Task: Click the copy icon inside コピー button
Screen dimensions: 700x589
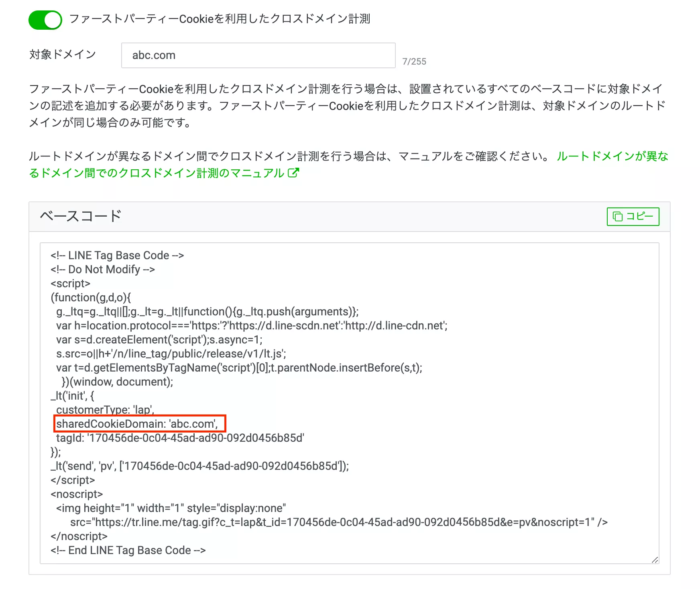Action: [617, 217]
